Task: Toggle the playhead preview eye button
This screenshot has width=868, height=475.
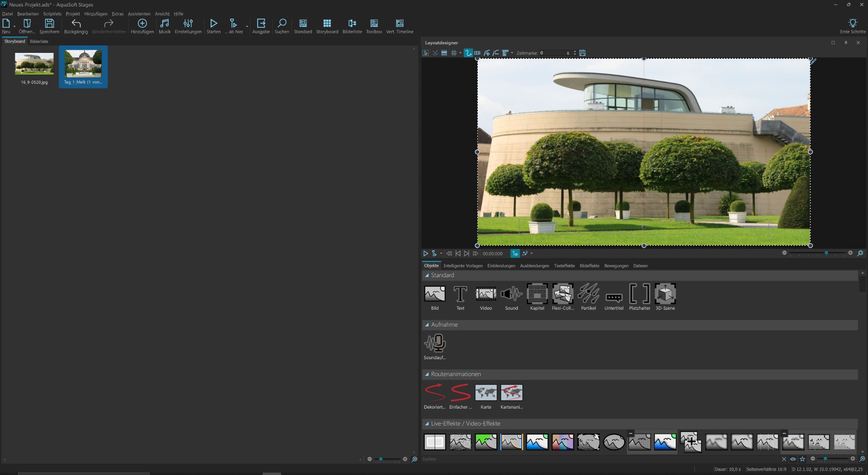Action: tap(515, 253)
